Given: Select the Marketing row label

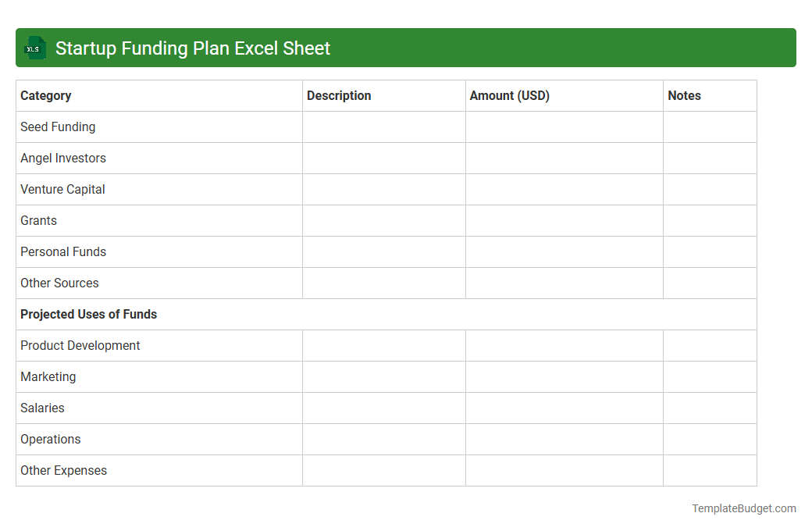Looking at the screenshot, I should coord(48,376).
